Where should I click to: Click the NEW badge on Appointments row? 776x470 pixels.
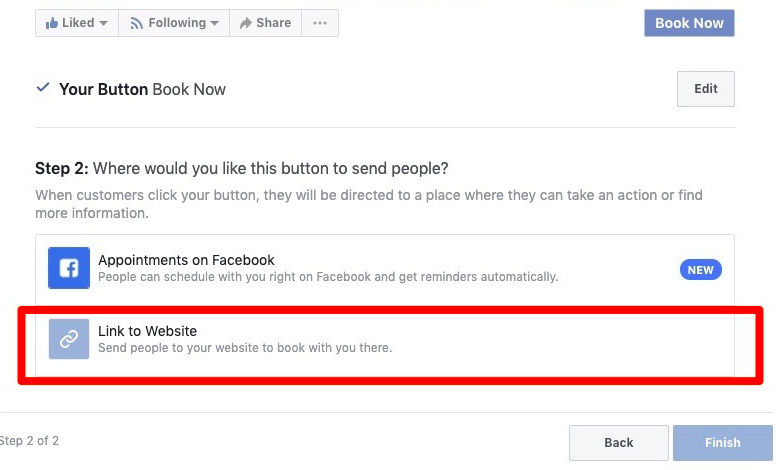tap(700, 270)
